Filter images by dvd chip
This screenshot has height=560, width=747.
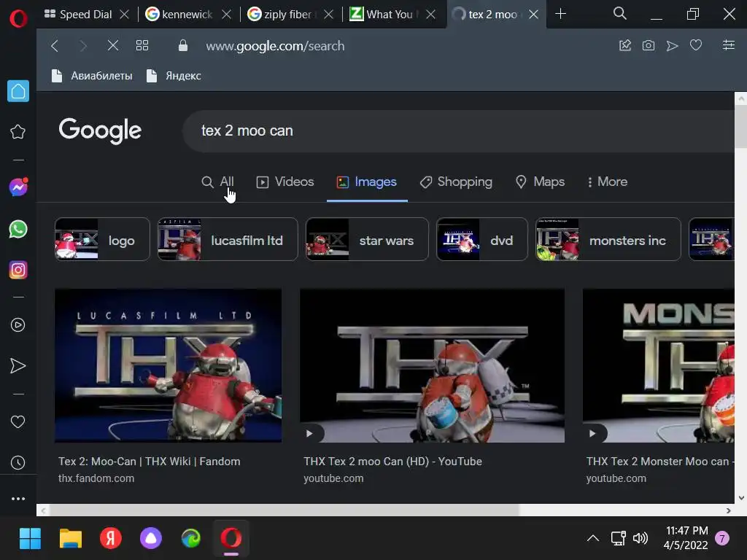click(x=482, y=239)
